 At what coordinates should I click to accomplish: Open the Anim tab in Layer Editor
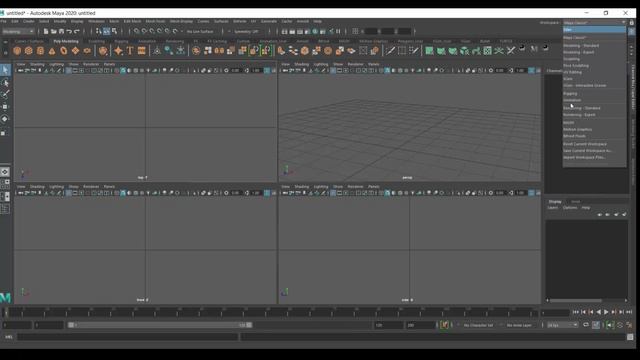(575, 202)
